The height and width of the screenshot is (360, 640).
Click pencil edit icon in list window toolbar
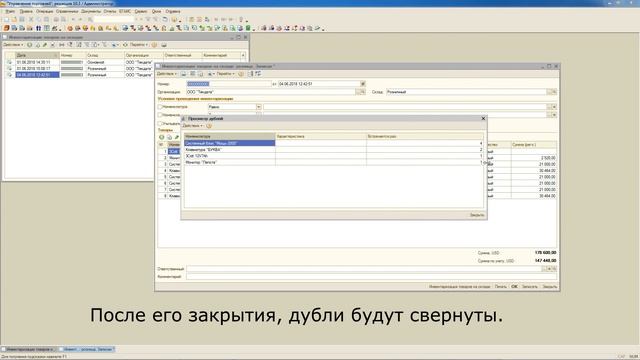(x=45, y=45)
